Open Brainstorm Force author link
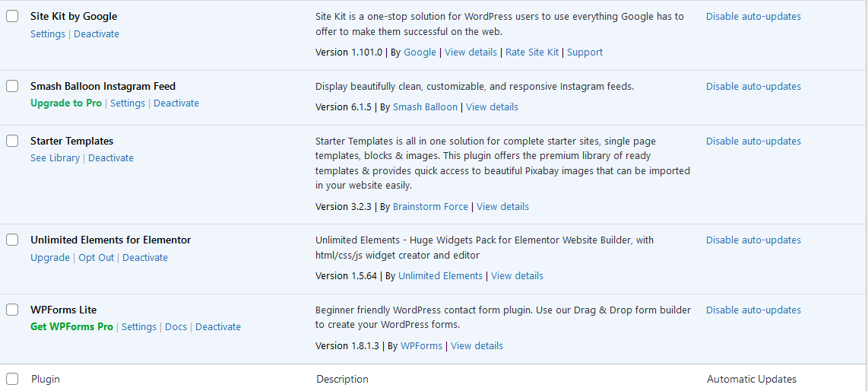This screenshot has width=868, height=391. click(x=431, y=207)
